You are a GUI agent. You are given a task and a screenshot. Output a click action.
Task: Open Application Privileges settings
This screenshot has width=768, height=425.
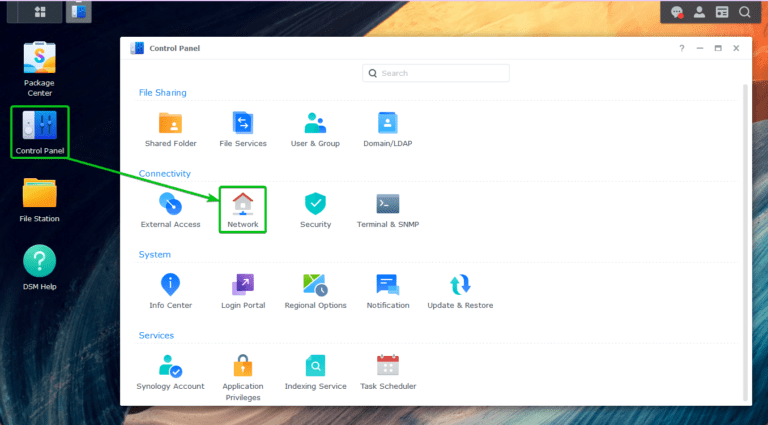coord(243,365)
